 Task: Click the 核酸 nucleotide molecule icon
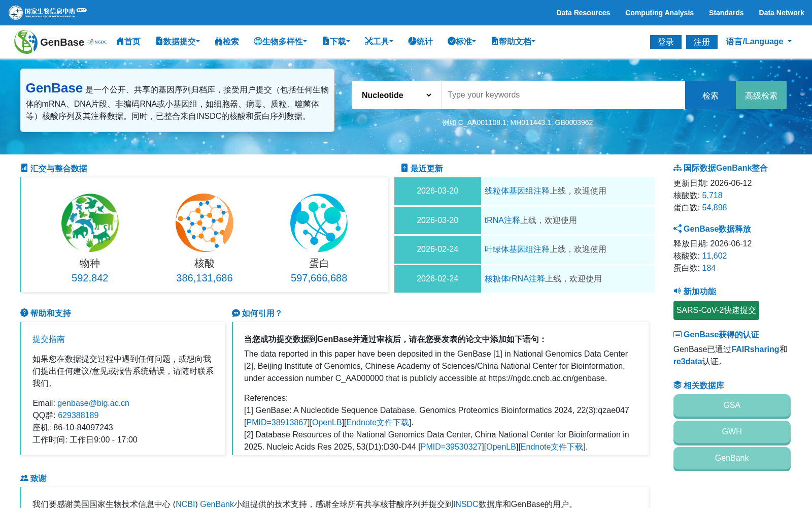[x=205, y=223]
